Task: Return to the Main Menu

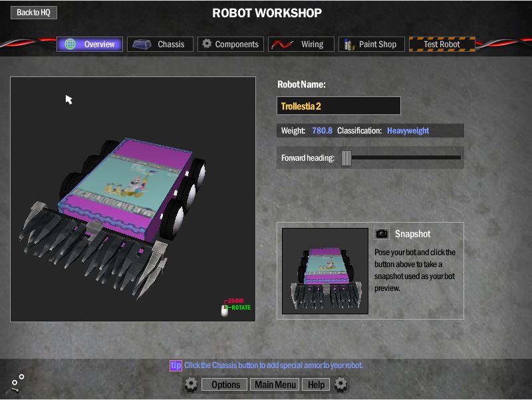Action: point(275,385)
